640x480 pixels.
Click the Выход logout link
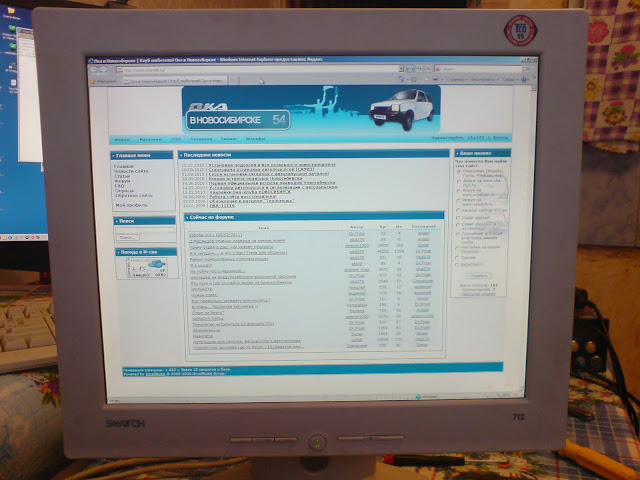pyautogui.click(x=500, y=138)
